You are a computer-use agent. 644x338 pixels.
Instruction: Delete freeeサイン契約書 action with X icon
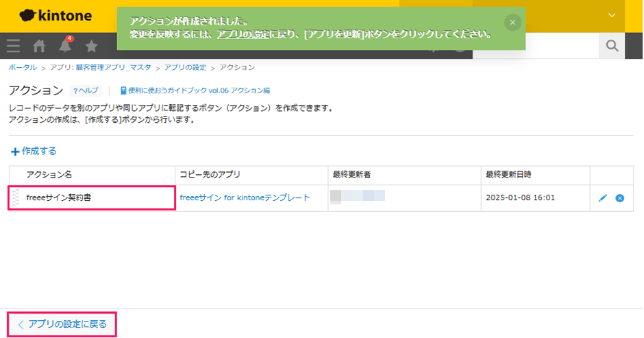620,198
